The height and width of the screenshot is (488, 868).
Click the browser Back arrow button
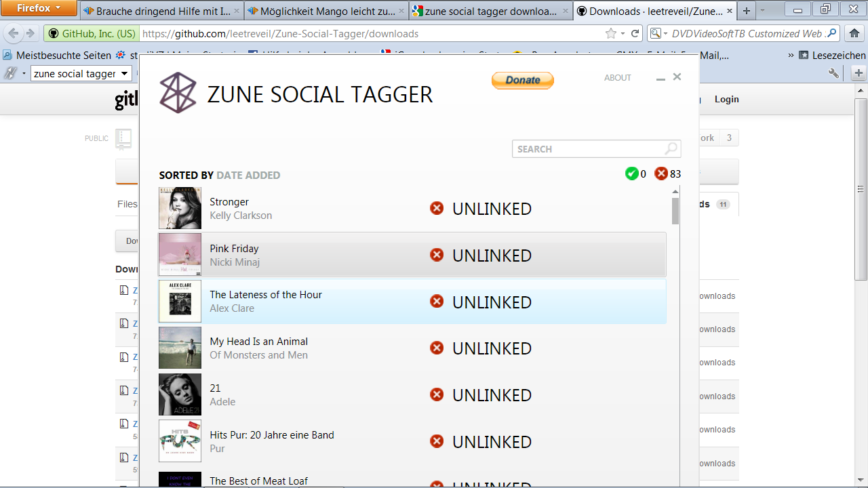tap(14, 34)
